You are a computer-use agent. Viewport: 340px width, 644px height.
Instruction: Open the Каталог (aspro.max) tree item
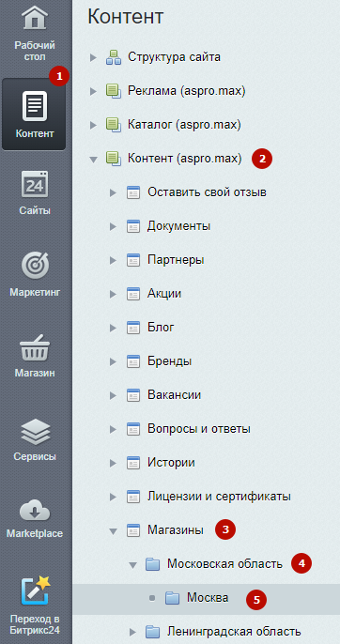pos(184,125)
